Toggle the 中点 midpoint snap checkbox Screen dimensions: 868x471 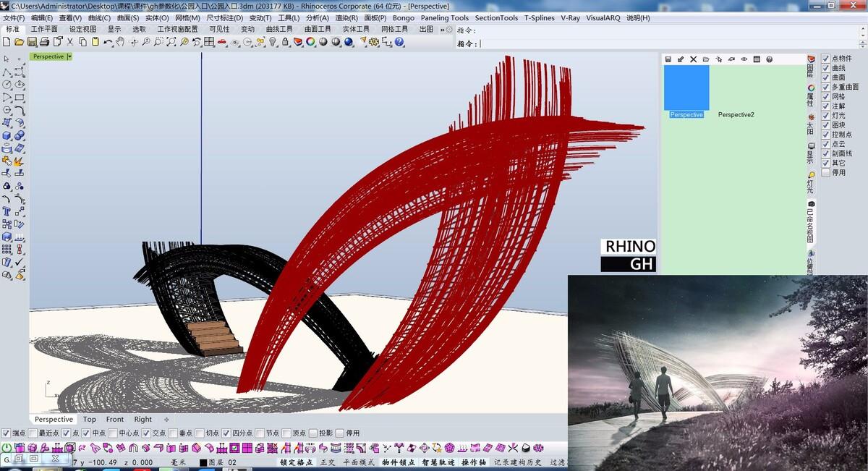[x=86, y=433]
